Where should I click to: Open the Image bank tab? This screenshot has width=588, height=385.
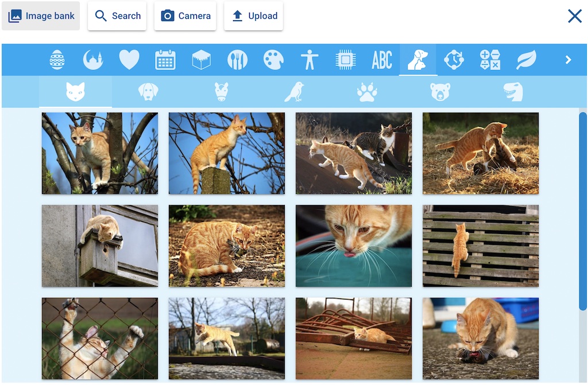click(41, 15)
